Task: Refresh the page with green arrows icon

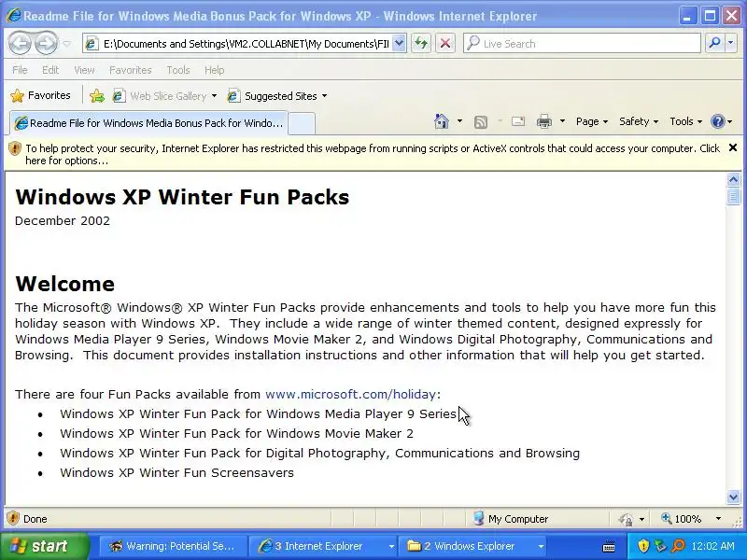Action: [421, 44]
